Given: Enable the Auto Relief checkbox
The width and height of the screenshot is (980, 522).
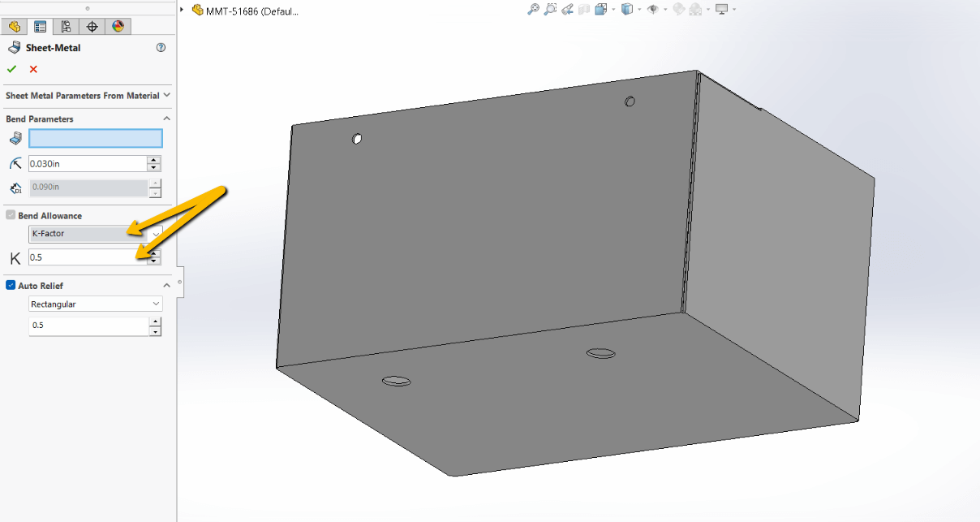Looking at the screenshot, I should [10, 285].
